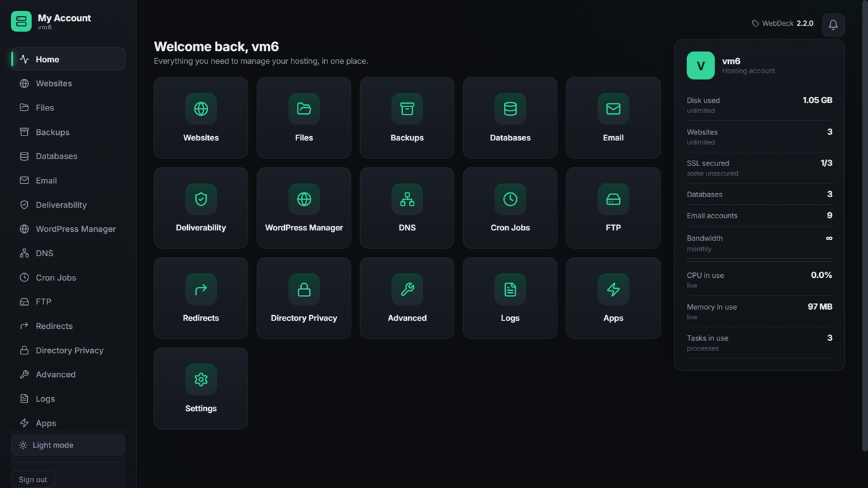Open the Advanced tile on dashboard
The width and height of the screenshot is (868, 488).
(x=407, y=298)
